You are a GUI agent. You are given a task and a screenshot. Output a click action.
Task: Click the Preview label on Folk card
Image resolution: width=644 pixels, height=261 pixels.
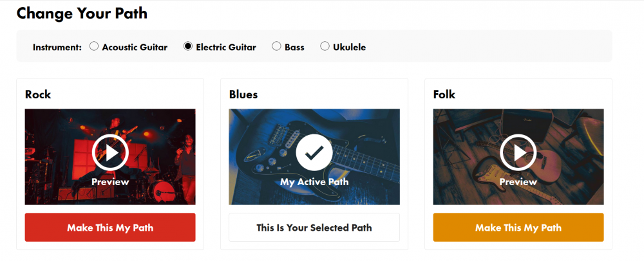tap(518, 181)
